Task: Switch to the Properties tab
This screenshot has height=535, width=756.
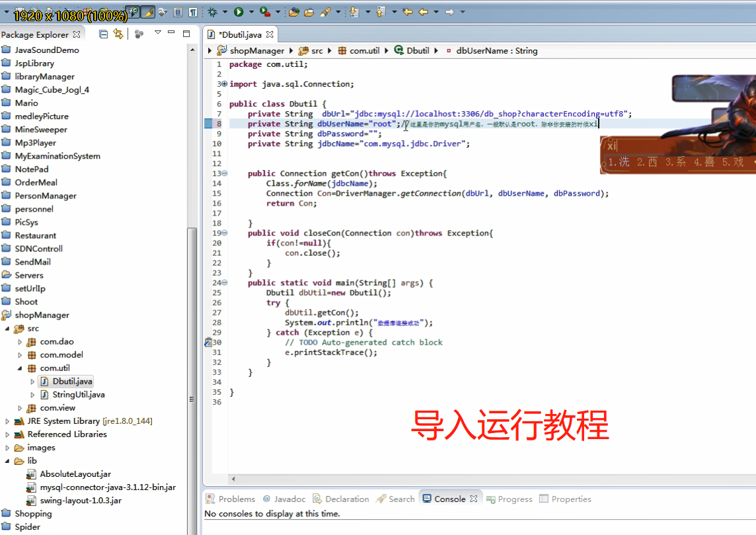Action: (565, 499)
